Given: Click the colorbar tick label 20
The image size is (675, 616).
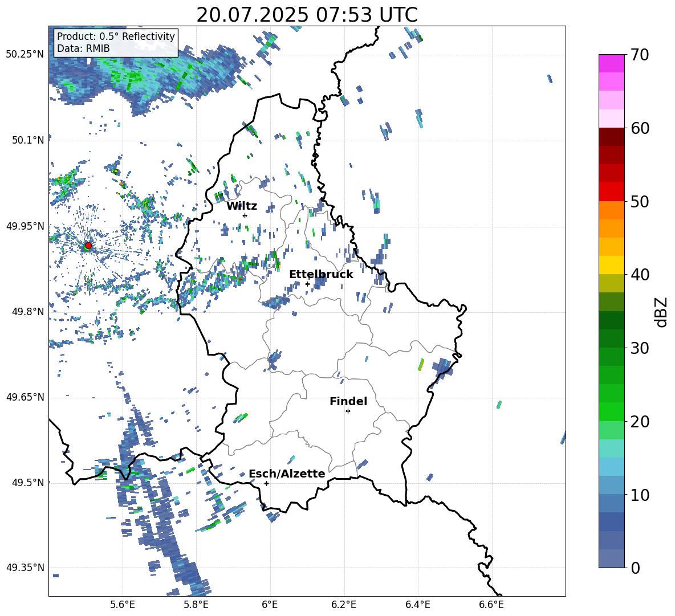Looking at the screenshot, I should [640, 422].
